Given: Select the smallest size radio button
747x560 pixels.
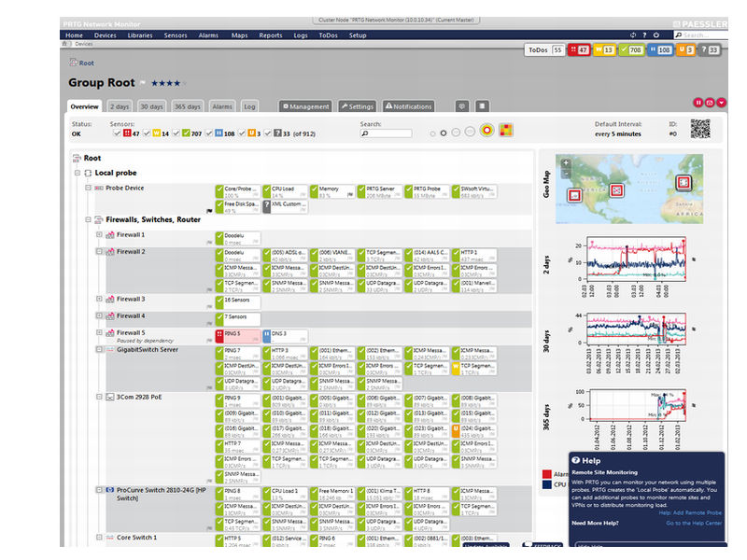Looking at the screenshot, I should click(432, 133).
